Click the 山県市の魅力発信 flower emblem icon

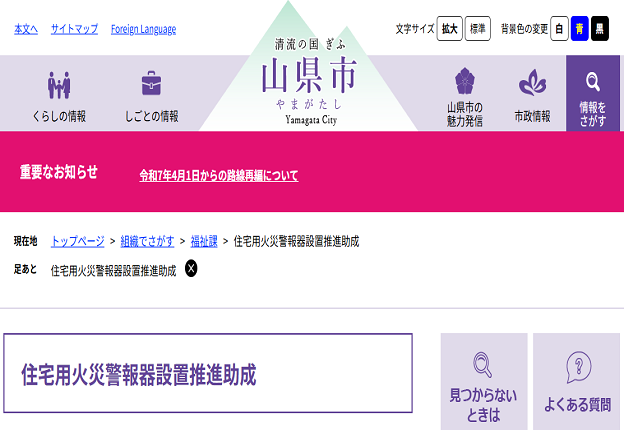point(464,82)
